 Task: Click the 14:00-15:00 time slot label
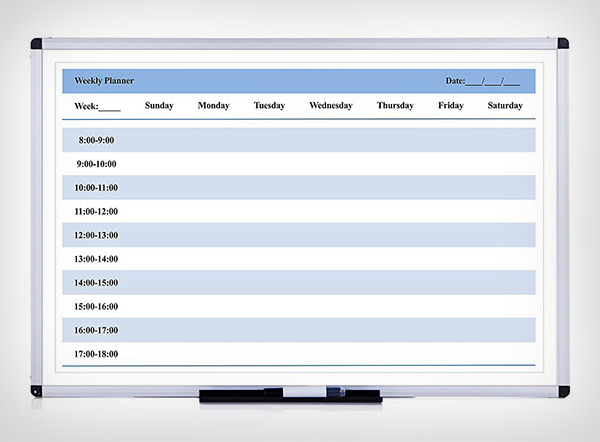(x=96, y=283)
